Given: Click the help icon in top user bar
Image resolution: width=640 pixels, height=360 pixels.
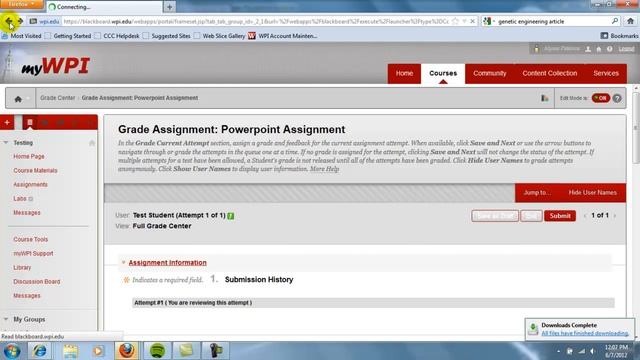Looking at the screenshot, I should 609,49.
